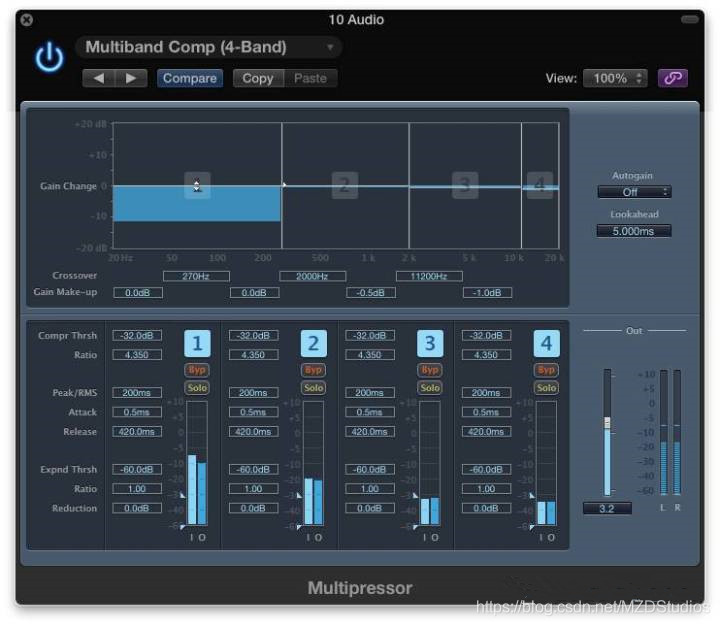Click band 1 Release 420.0ms field
Screen dimensions: 720x626
click(137, 432)
